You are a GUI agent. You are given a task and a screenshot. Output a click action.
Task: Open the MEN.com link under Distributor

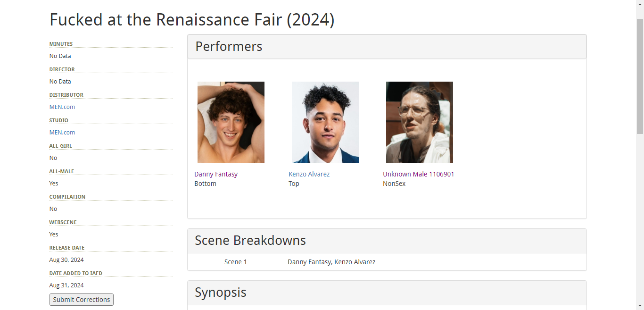pos(62,107)
